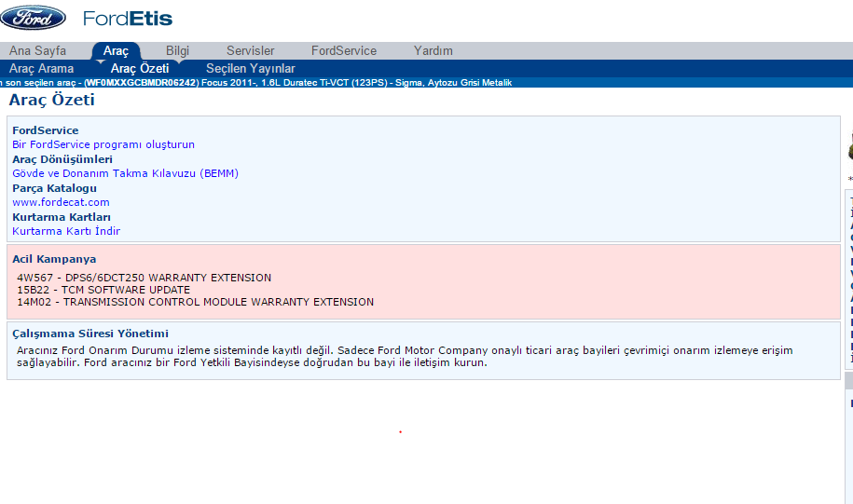This screenshot has width=853, height=504.
Task: Click the Çalışmama Süresi Yönetimi heading
Action: pyautogui.click(x=90, y=334)
